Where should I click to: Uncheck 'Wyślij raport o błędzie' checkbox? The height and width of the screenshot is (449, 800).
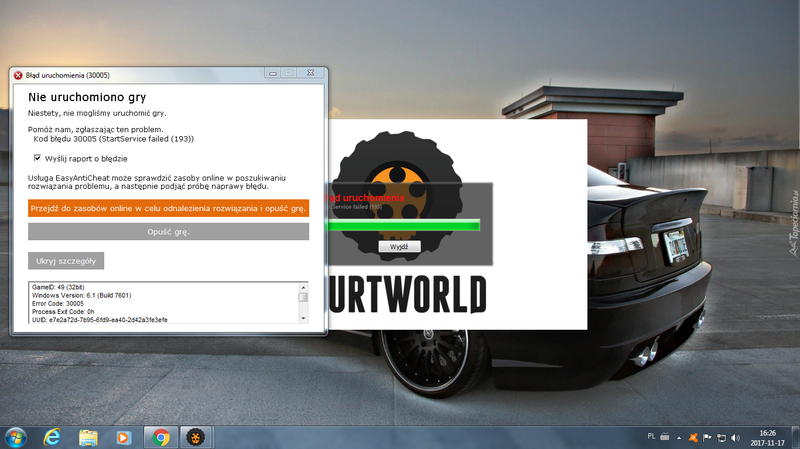pos(37,158)
